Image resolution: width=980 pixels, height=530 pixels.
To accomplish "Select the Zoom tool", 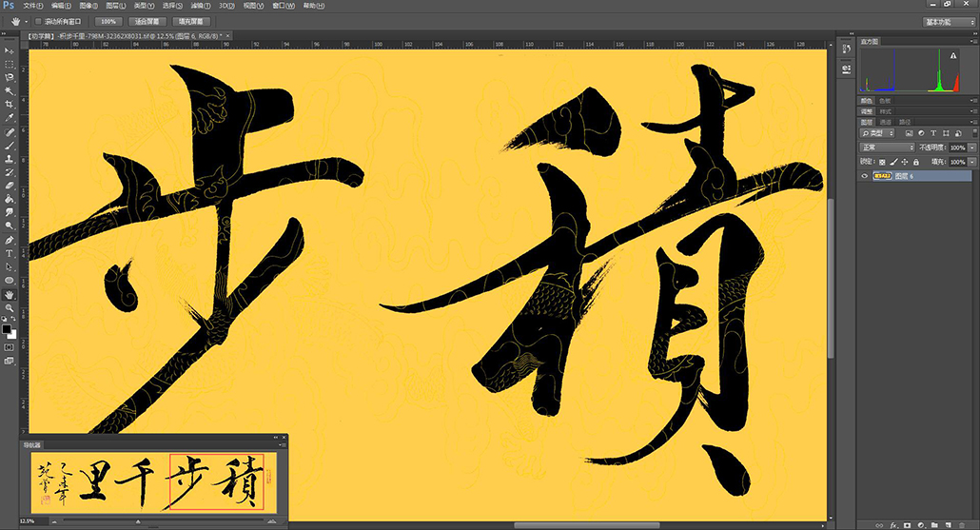I will tap(9, 308).
